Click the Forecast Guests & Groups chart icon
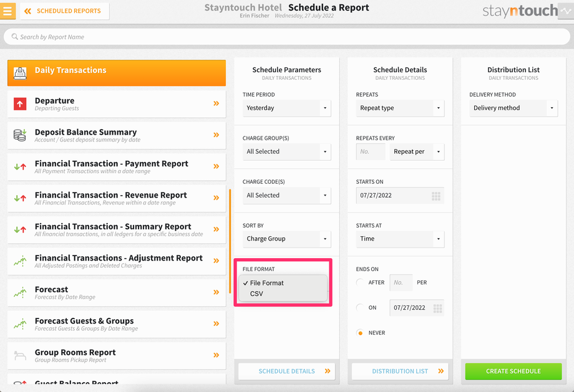The width and height of the screenshot is (574, 392). point(20,324)
